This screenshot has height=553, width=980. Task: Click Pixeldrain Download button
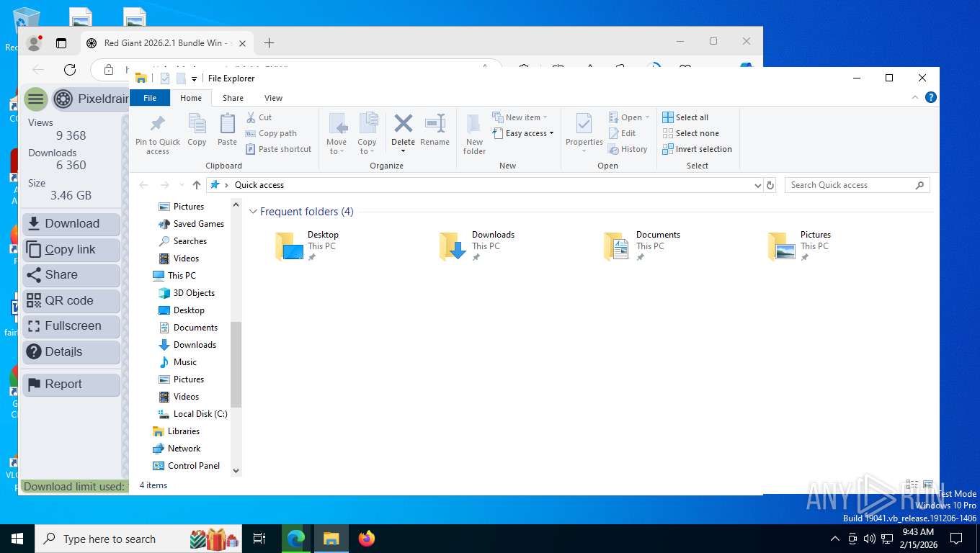click(x=71, y=224)
